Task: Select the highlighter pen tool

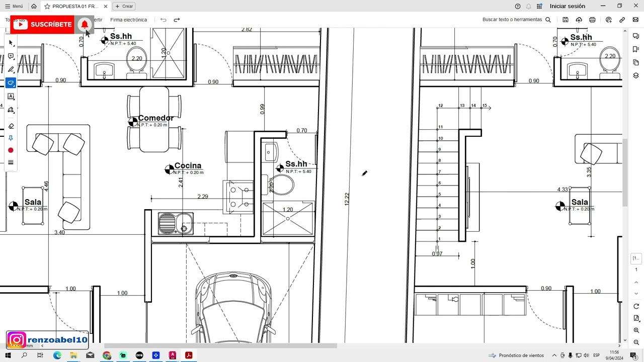Action: pos(11,69)
